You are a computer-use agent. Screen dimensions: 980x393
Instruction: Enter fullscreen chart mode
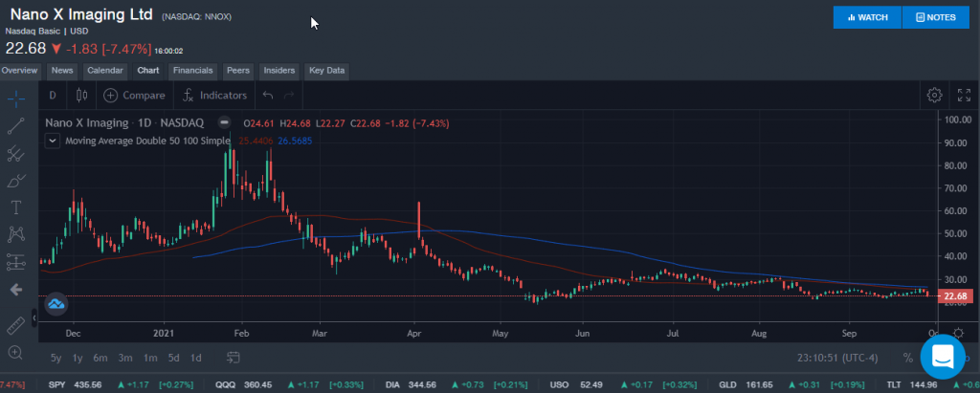tap(964, 95)
